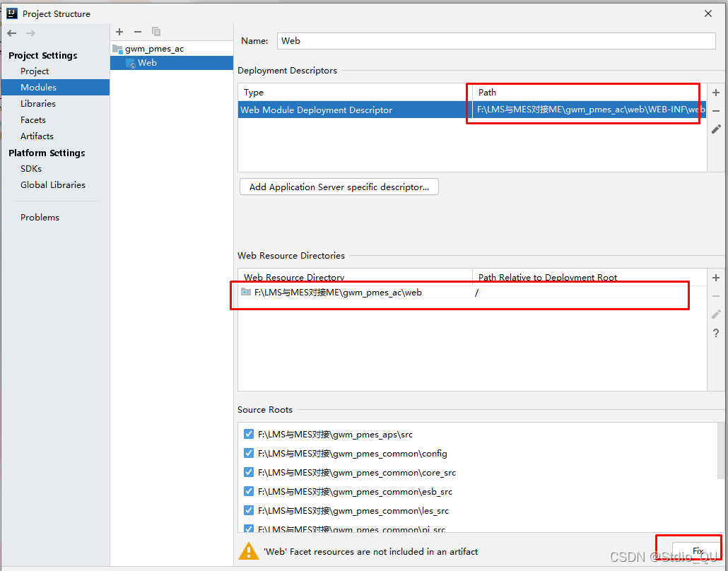Edit web resource directory with pencil icon

tap(716, 314)
